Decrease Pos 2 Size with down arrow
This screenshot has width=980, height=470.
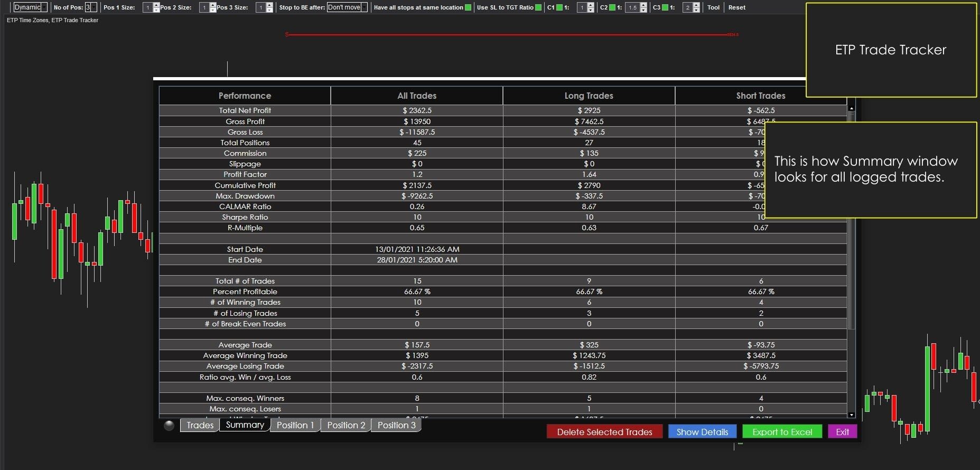point(213,10)
